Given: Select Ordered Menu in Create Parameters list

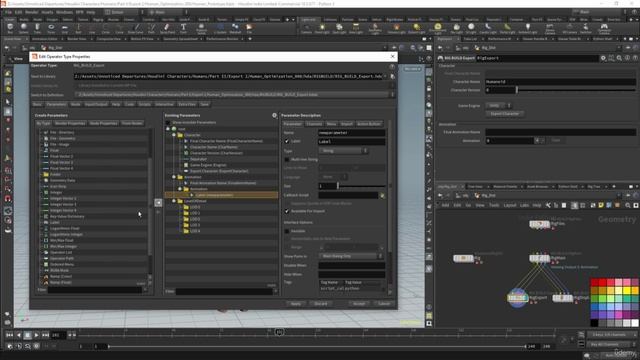Looking at the screenshot, I should click(62, 264).
